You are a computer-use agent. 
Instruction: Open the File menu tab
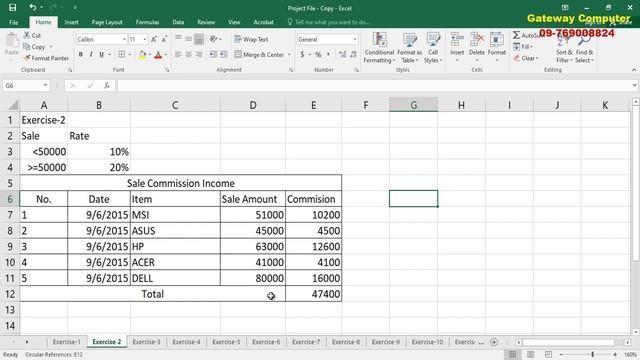click(x=13, y=22)
